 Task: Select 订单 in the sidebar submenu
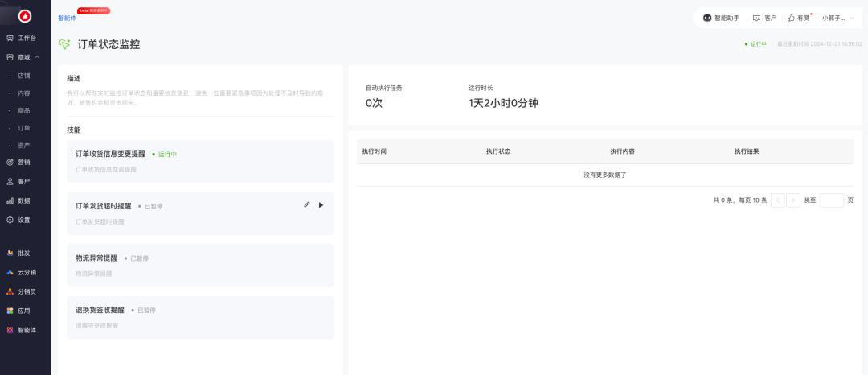pyautogui.click(x=24, y=128)
